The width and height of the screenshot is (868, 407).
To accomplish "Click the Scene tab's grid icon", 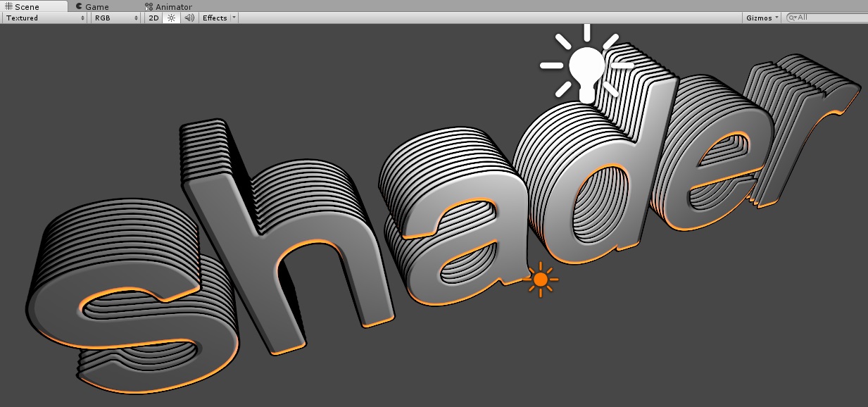I will tap(9, 6).
